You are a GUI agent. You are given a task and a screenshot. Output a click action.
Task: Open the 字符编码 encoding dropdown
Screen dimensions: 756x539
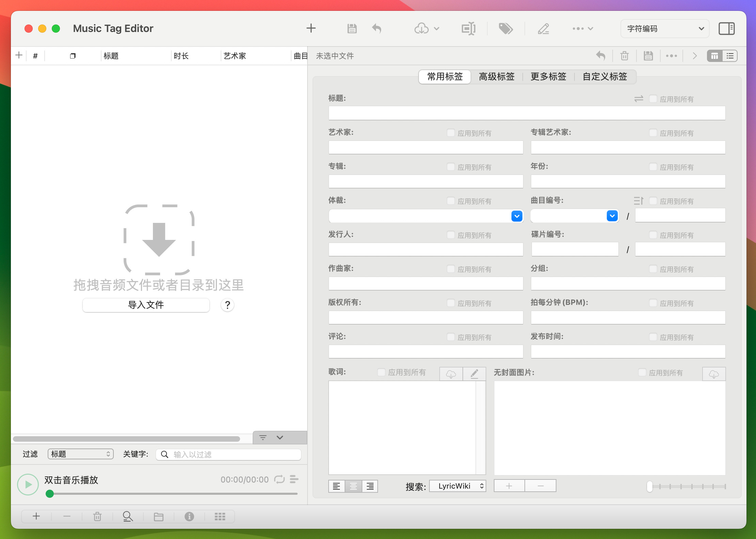coord(665,29)
